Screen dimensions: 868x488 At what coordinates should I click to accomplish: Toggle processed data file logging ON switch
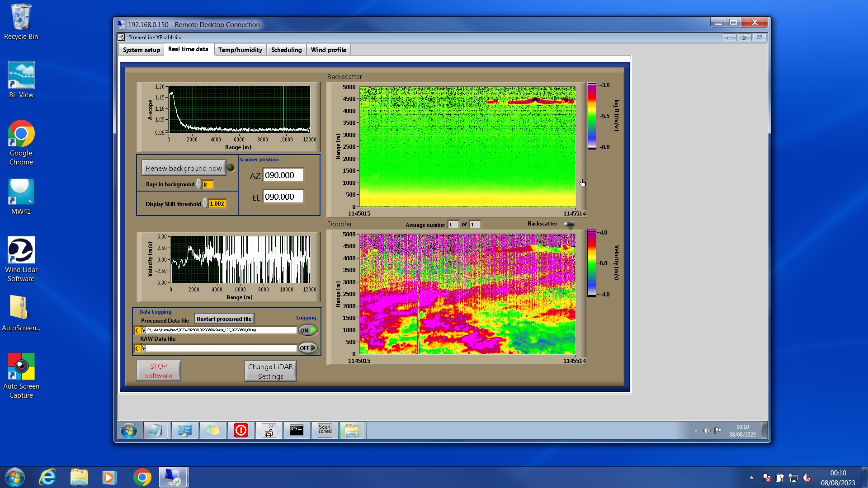pyautogui.click(x=308, y=330)
